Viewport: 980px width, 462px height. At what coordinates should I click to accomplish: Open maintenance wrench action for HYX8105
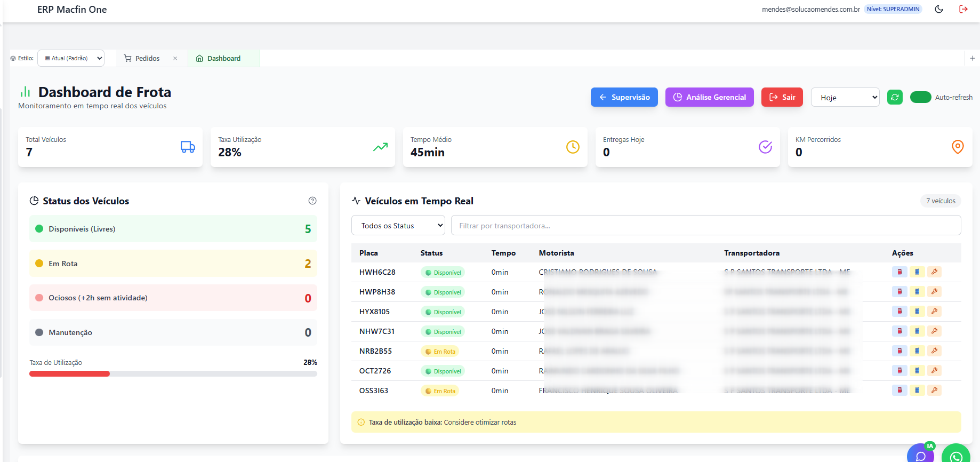(x=934, y=312)
